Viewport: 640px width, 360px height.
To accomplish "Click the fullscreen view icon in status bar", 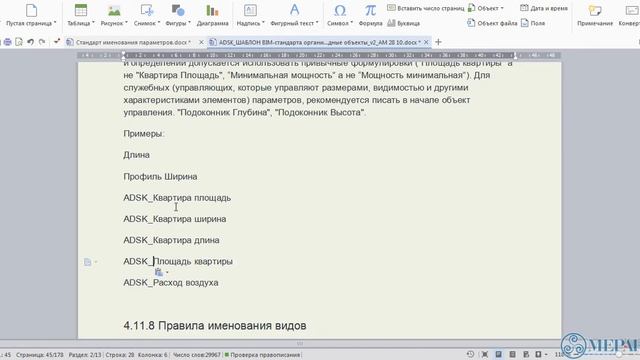I will [x=484, y=354].
